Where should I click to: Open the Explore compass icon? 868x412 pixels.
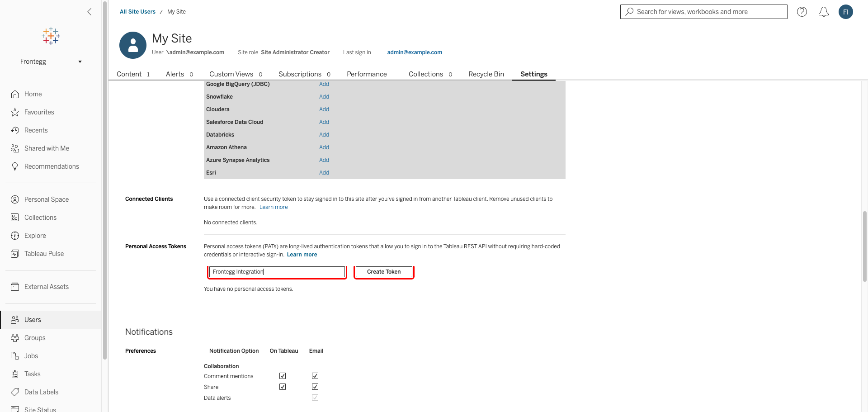[x=15, y=236]
